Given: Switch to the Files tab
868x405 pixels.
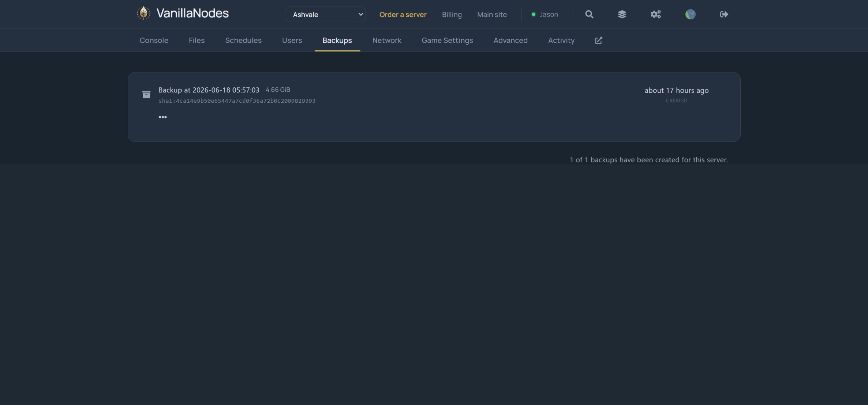Looking at the screenshot, I should [x=197, y=40].
